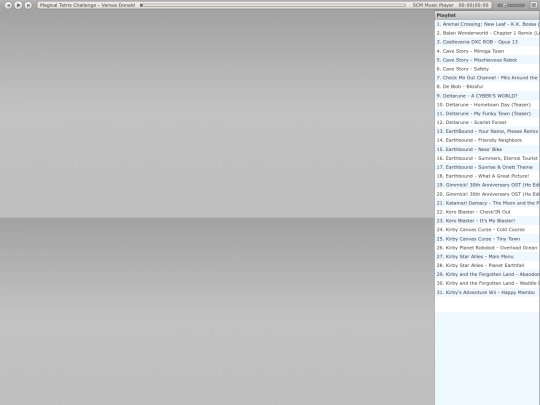This screenshot has width=540, height=405.
Task: Go to the previous track
Action: 8,5
